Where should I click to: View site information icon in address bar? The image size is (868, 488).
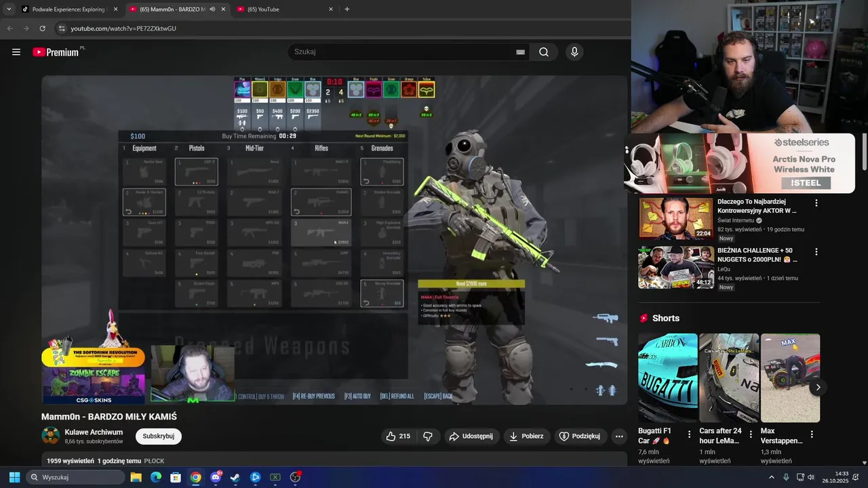coord(62,28)
